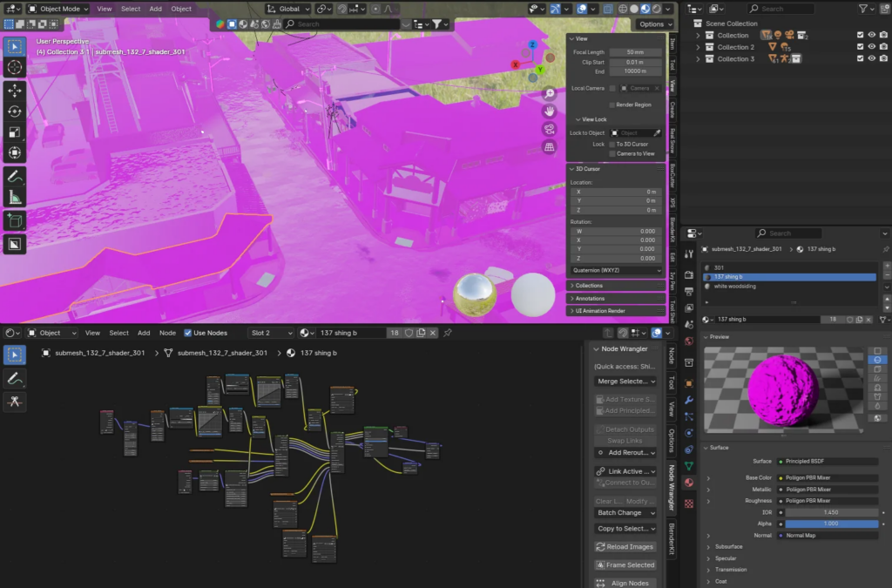Screen dimensions: 892x588
Task: Enable the Render Region checkbox
Action: click(x=612, y=105)
